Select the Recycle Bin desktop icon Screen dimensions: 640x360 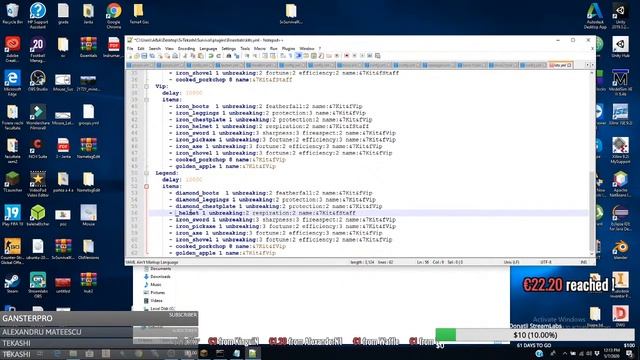[12, 13]
